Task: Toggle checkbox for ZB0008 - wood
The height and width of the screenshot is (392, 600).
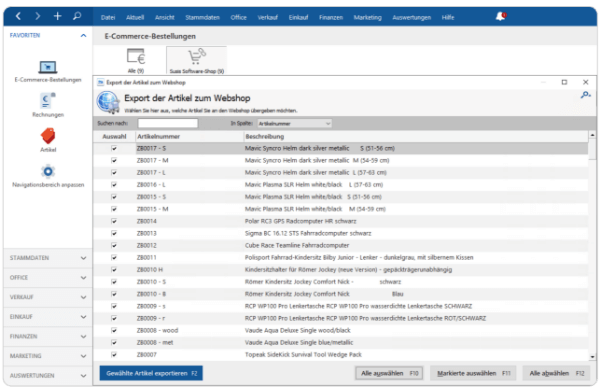Action: click(114, 330)
